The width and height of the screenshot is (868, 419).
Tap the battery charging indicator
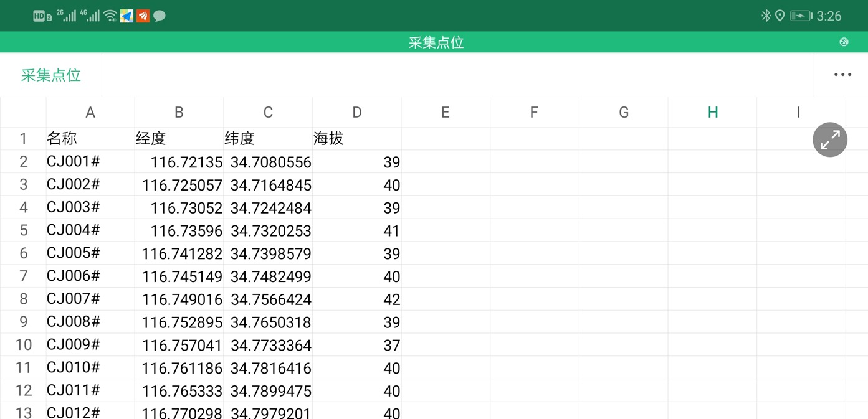click(x=801, y=16)
